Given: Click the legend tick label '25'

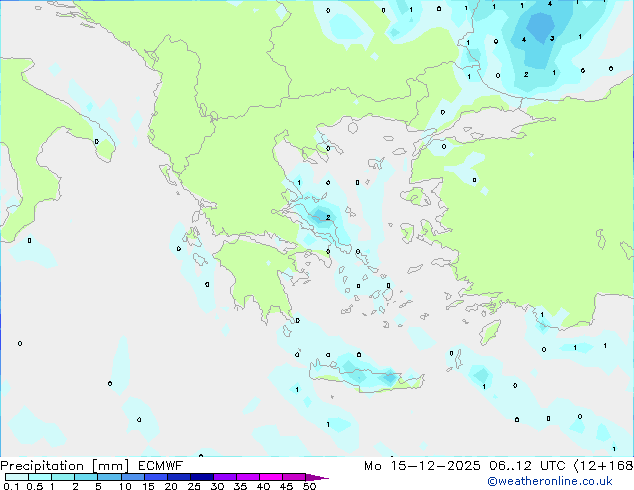Looking at the screenshot, I should tap(194, 486).
